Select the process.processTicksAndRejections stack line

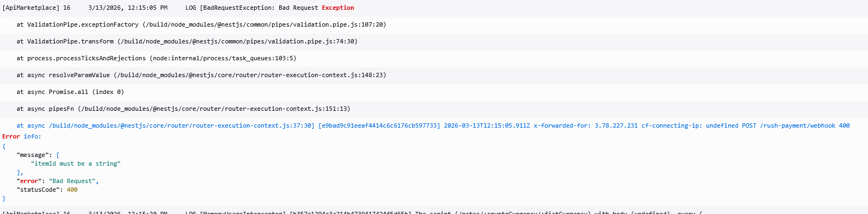pyautogui.click(x=434, y=59)
